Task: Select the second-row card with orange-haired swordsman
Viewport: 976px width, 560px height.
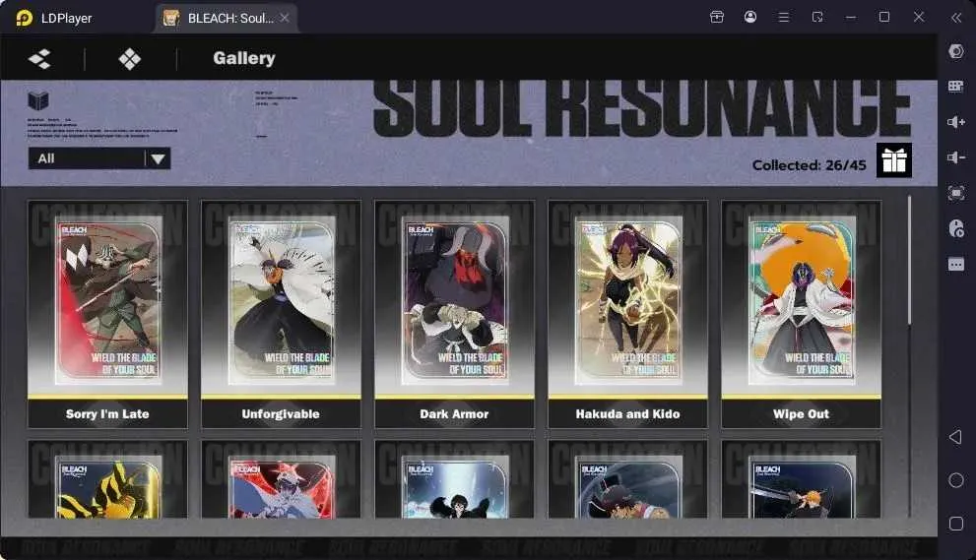Action: pyautogui.click(x=801, y=479)
